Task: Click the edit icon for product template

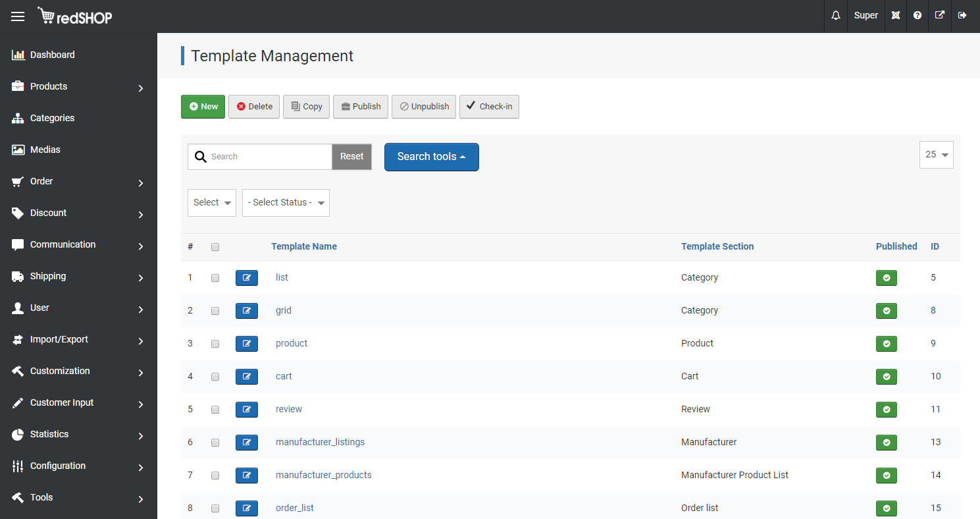Action: click(247, 344)
